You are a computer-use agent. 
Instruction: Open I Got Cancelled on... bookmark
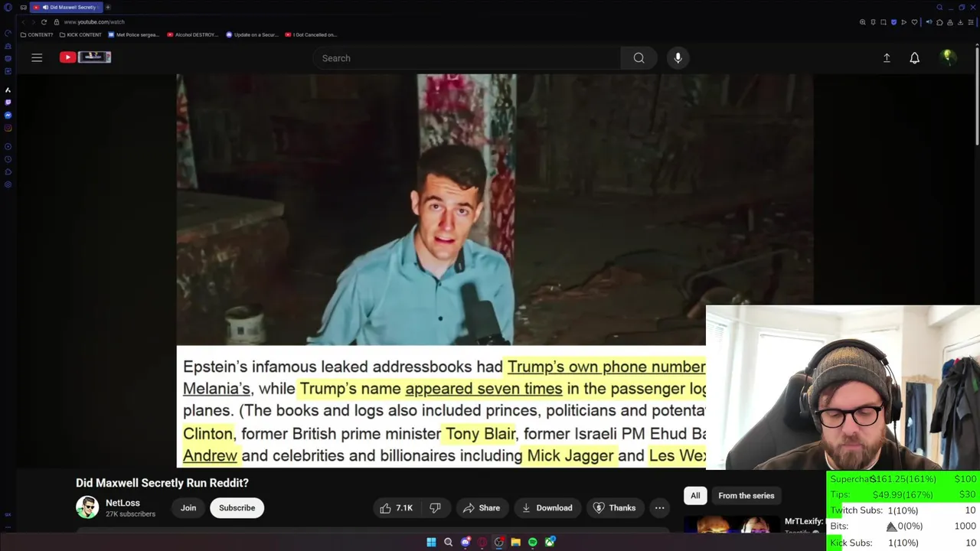311,34
